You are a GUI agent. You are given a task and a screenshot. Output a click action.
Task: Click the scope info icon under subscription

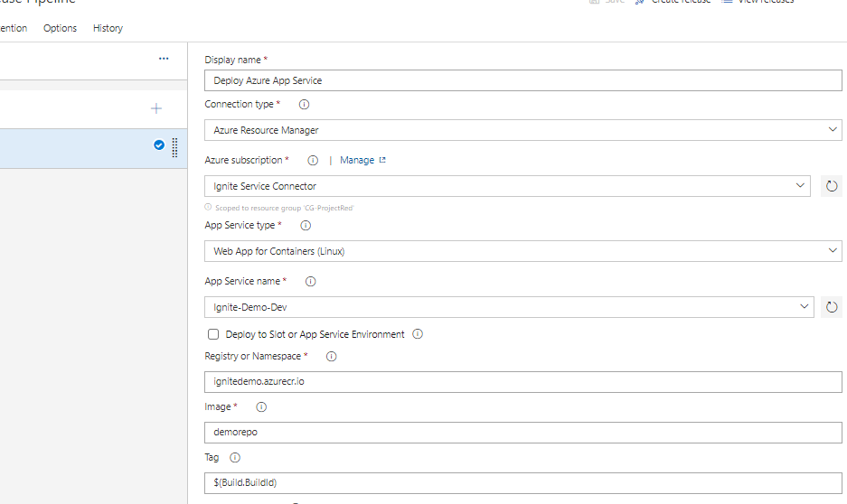click(x=208, y=207)
